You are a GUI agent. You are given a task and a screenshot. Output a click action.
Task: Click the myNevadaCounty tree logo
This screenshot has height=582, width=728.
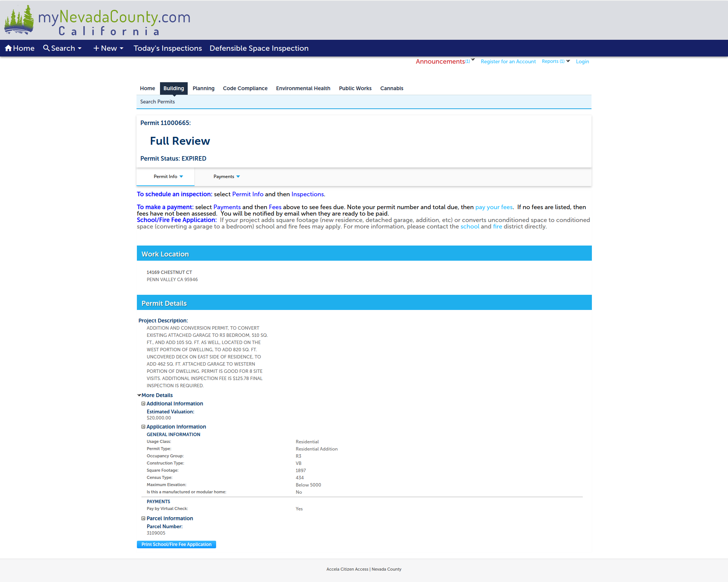(x=19, y=20)
